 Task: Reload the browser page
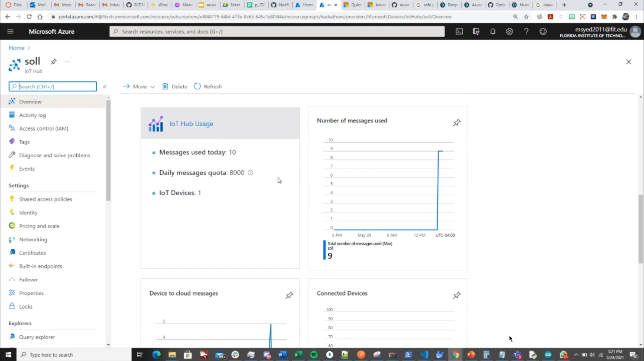(29, 17)
